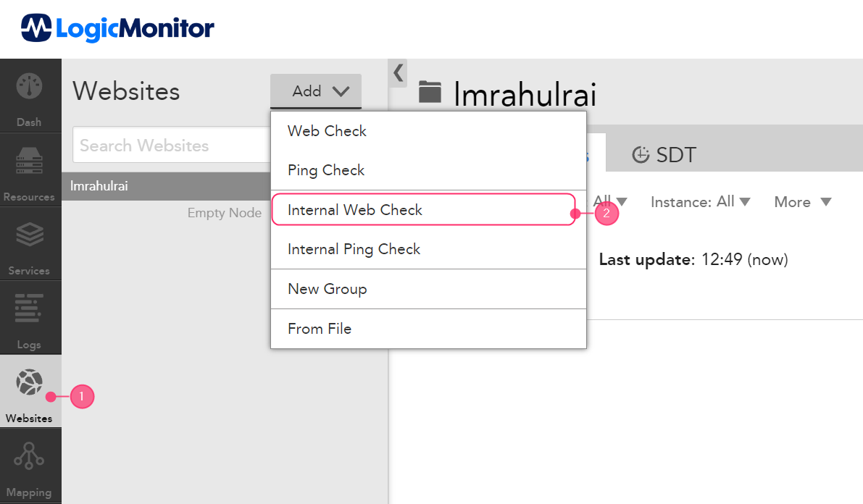Pick the From File menu entry
The width and height of the screenshot is (863, 504).
320,329
